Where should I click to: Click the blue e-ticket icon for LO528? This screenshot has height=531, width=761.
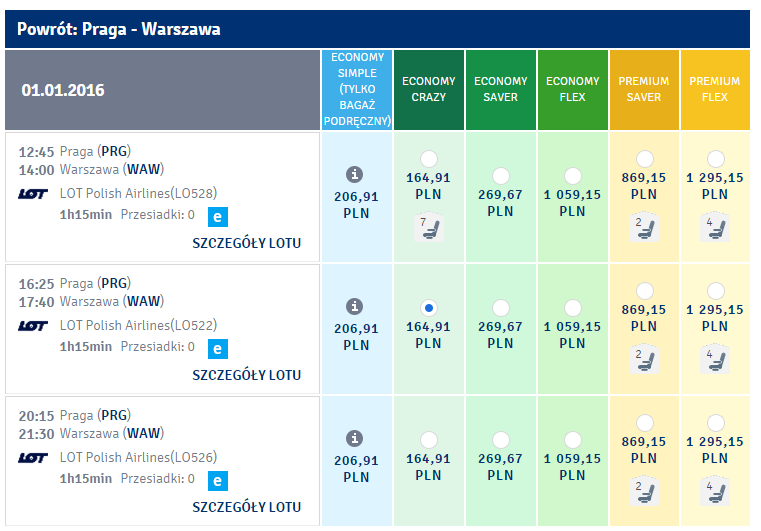(x=218, y=216)
